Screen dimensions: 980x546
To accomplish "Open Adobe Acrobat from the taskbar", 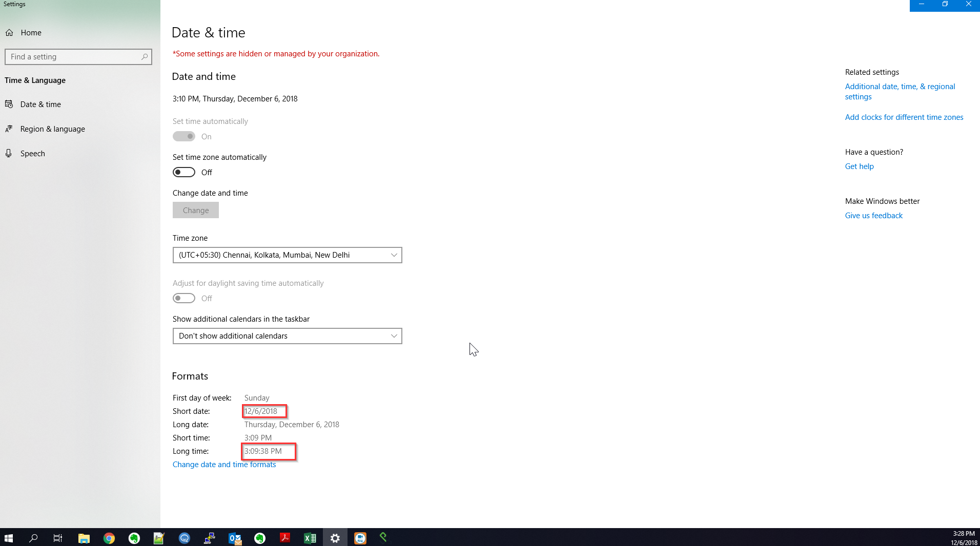I will (285, 538).
